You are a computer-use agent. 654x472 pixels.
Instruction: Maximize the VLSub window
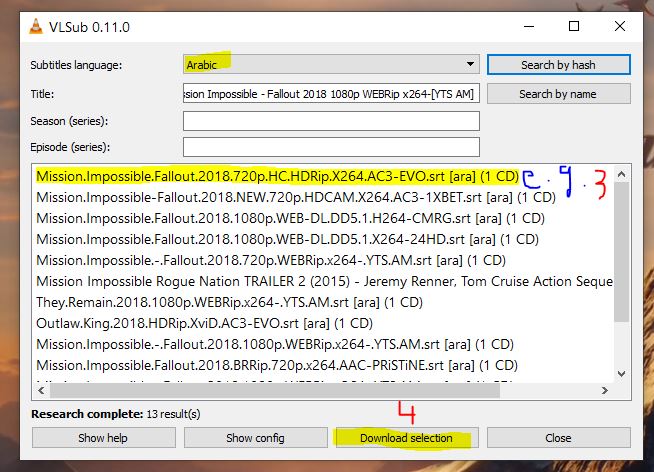(574, 26)
